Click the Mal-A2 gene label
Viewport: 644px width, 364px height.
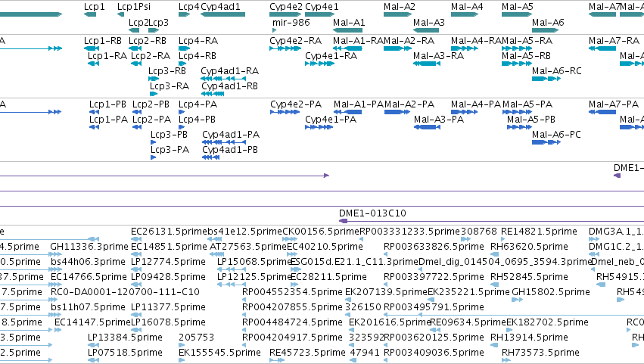pyautogui.click(x=400, y=7)
